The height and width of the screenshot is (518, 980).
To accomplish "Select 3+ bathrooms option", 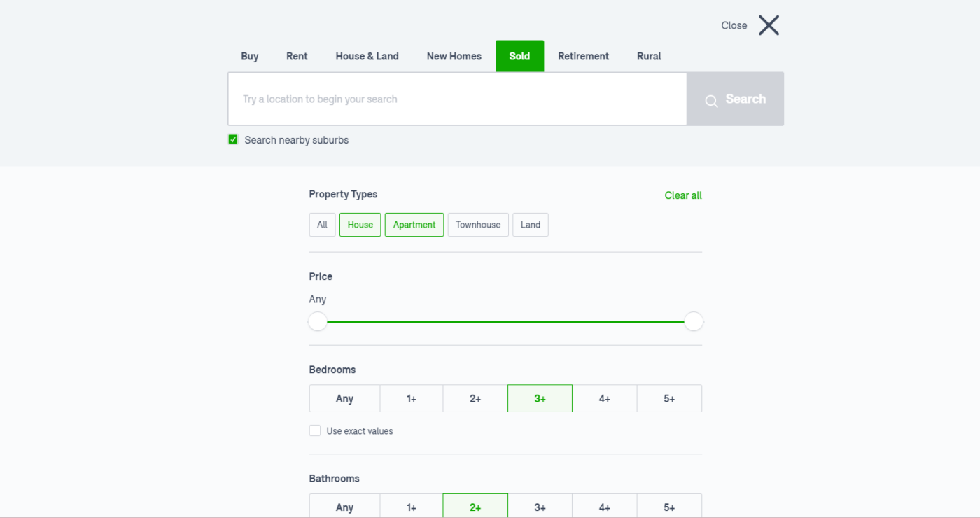I will coord(540,507).
